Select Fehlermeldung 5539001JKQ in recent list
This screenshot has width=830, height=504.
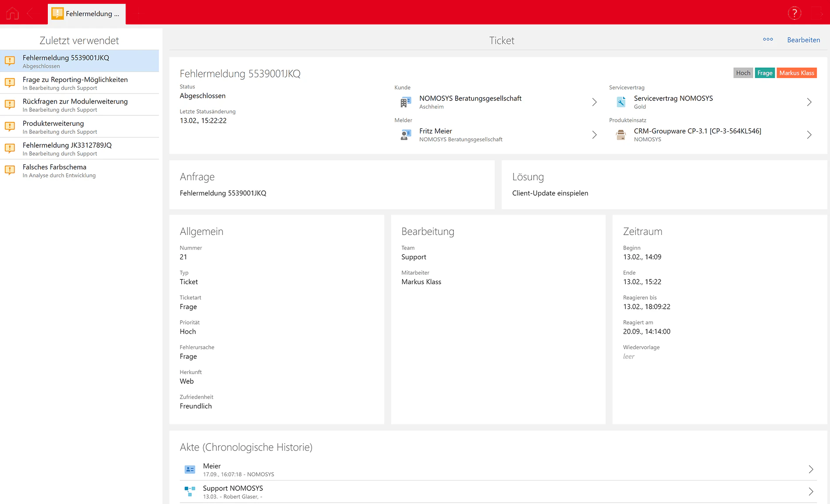pyautogui.click(x=79, y=61)
